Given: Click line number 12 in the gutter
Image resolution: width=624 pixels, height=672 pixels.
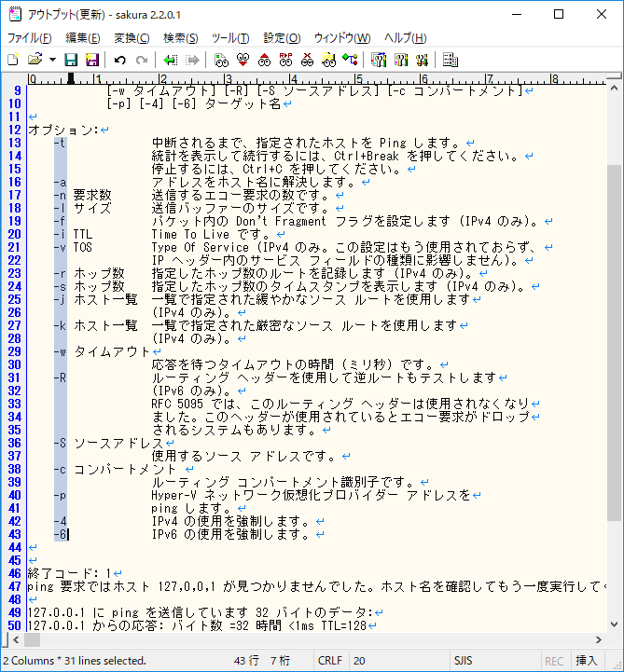Looking at the screenshot, I should 14,130.
